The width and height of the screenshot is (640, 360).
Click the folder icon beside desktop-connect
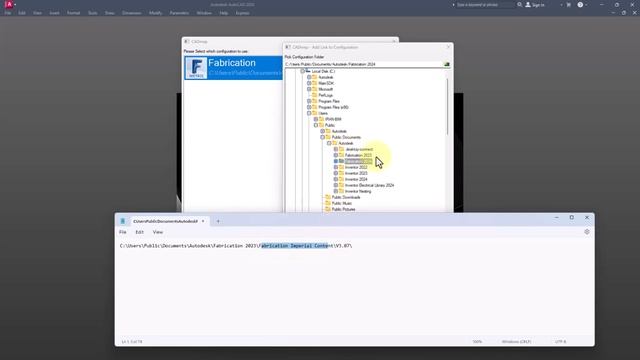[341, 149]
